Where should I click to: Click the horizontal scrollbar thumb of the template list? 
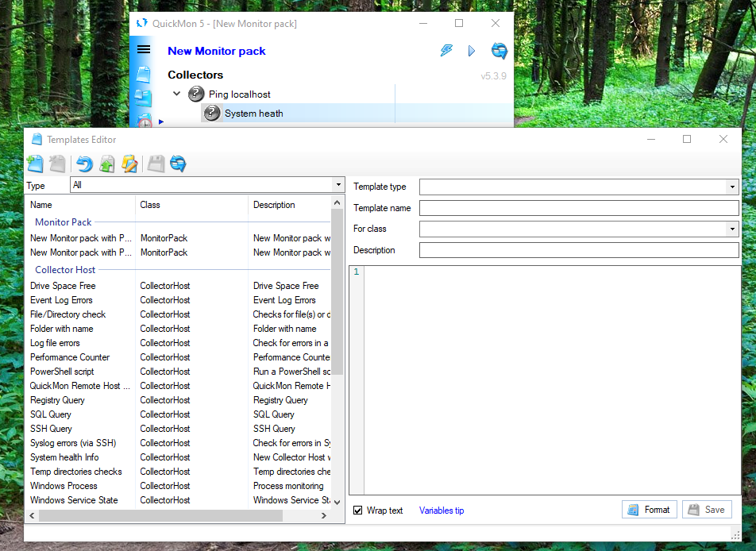coord(160,515)
